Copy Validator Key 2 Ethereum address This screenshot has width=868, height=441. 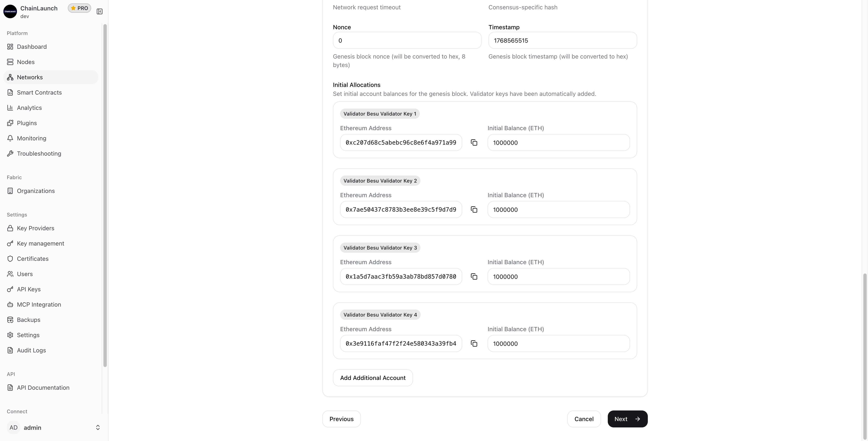click(x=474, y=210)
